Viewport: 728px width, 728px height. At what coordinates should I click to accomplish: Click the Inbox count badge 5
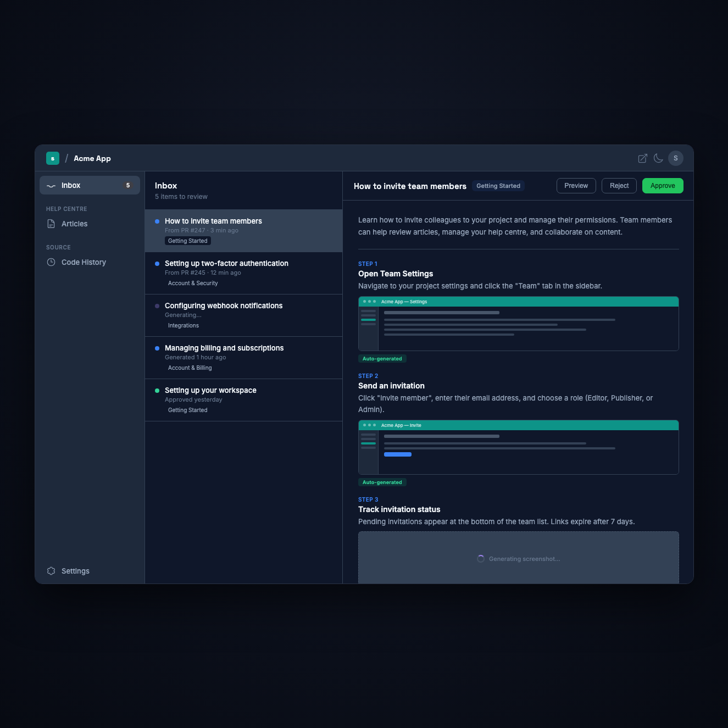128,185
